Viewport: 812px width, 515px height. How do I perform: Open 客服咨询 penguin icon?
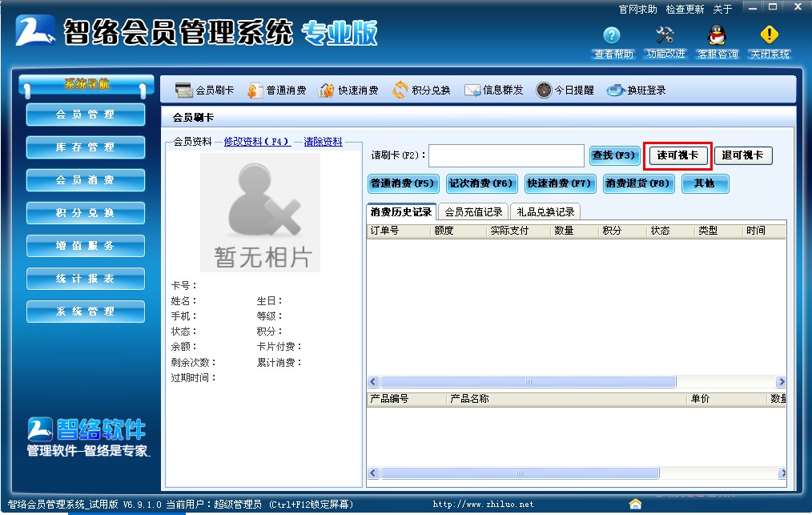point(717,35)
